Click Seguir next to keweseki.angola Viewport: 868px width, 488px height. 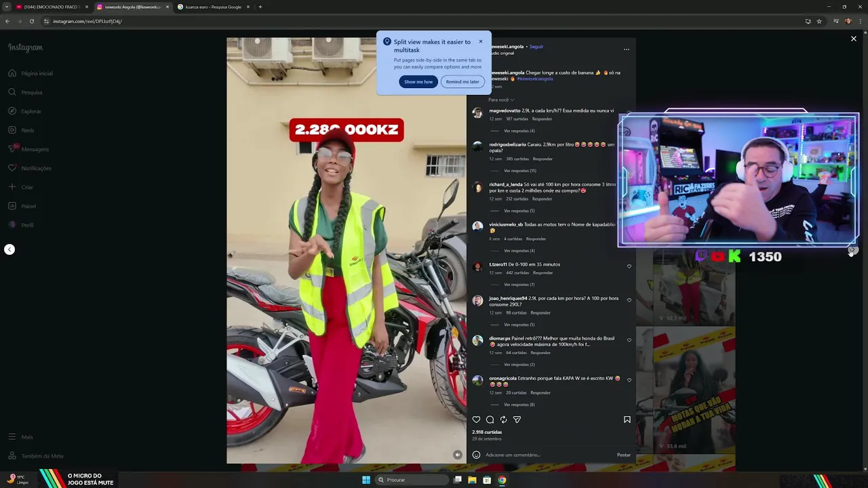(536, 47)
